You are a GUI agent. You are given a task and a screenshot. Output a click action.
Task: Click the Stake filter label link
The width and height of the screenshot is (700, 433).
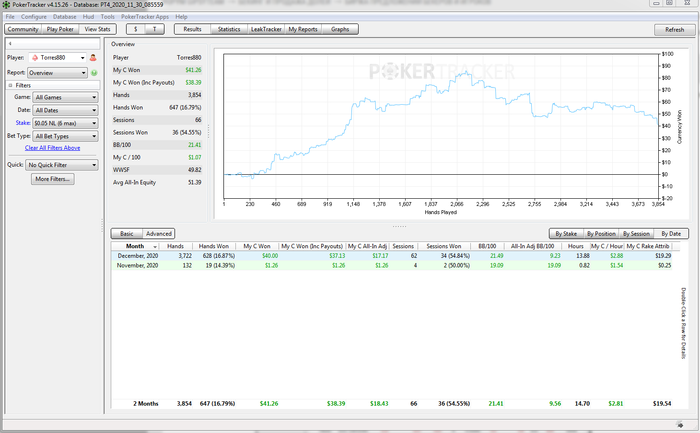pyautogui.click(x=23, y=123)
